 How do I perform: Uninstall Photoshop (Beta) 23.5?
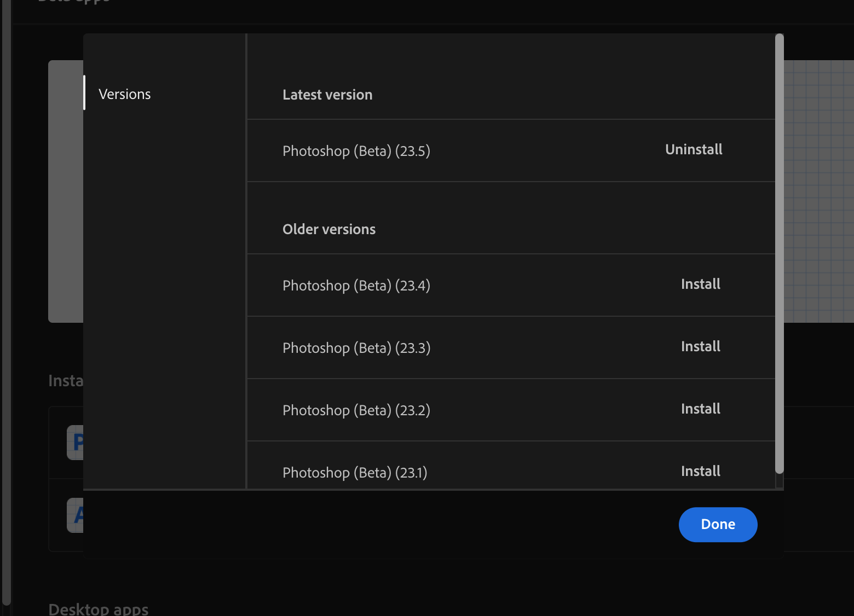(x=693, y=149)
